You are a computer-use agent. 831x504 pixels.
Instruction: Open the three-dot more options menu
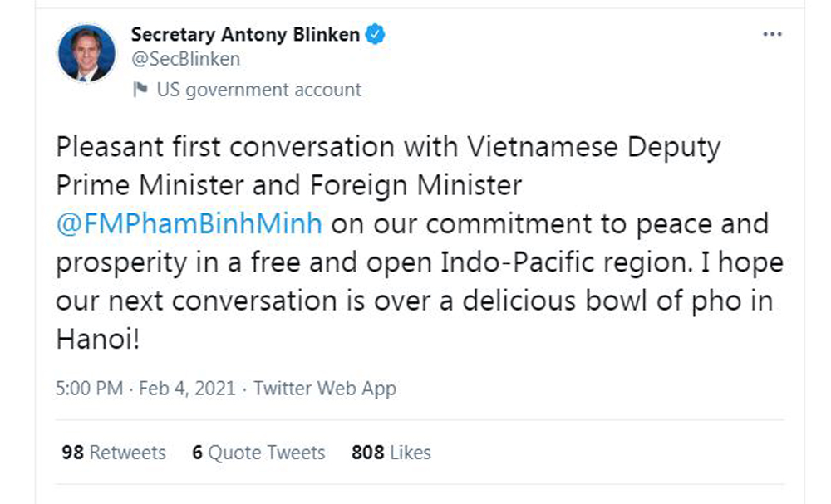[x=772, y=35]
